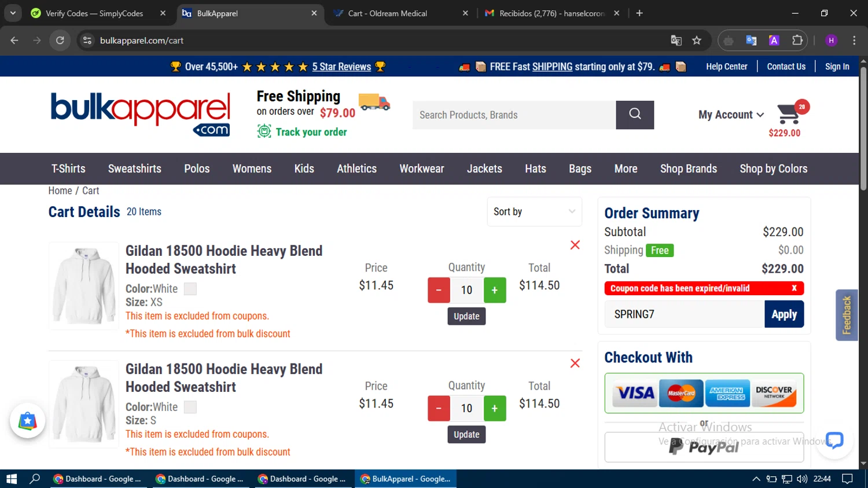Click the BulkApparel logo
The width and height of the screenshot is (868, 488).
(x=141, y=114)
